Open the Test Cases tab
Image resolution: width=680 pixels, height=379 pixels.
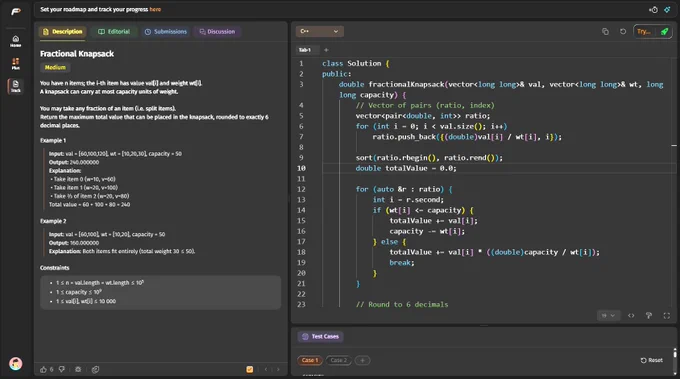point(320,337)
